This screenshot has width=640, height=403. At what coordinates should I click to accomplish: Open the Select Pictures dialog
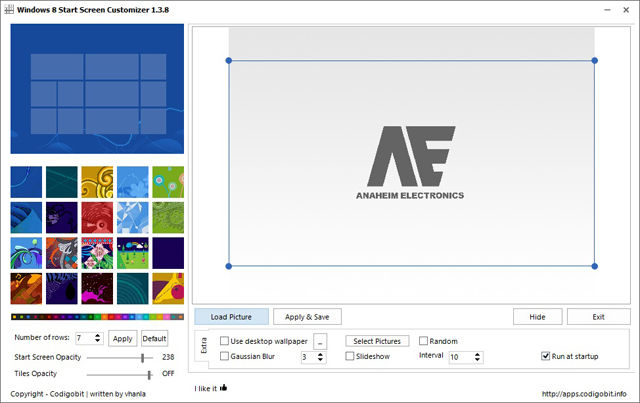point(377,341)
